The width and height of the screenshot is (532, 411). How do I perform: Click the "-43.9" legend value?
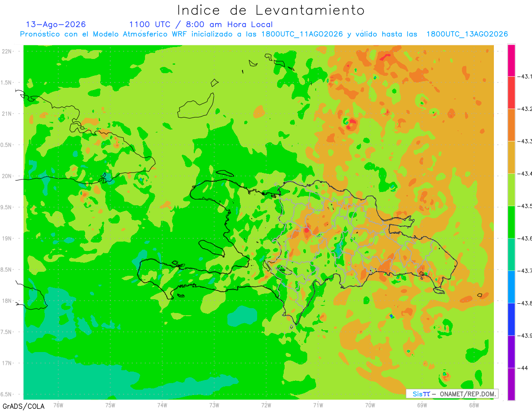pos(524,336)
